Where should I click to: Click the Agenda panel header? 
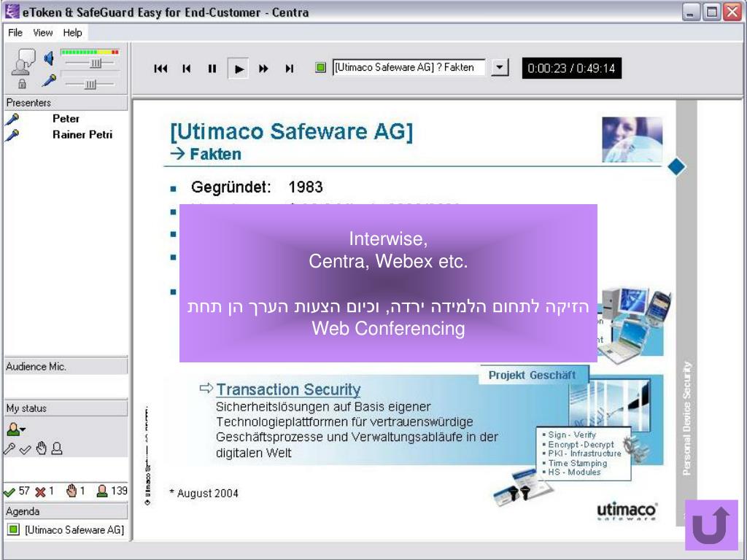coord(66,511)
